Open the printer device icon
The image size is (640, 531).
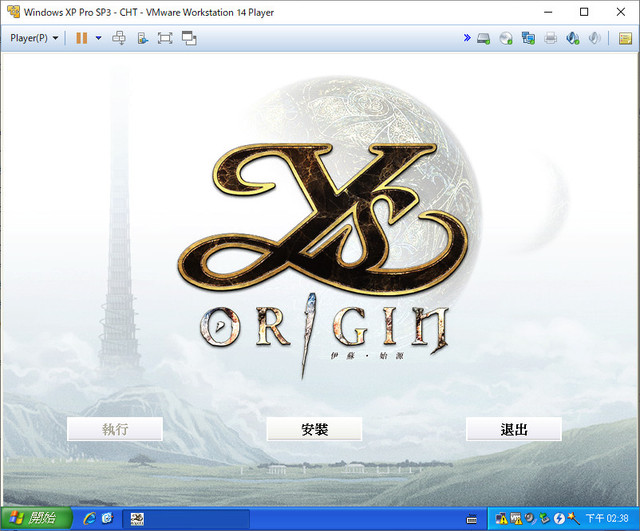pos(551,38)
